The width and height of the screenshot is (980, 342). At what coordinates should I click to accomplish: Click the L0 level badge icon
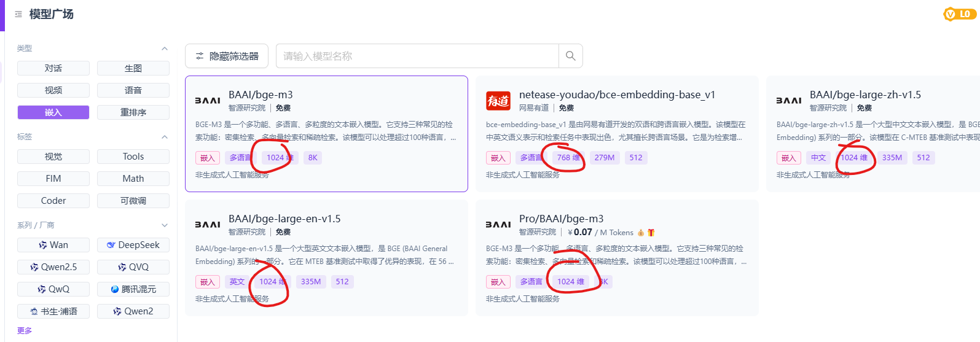click(960, 14)
